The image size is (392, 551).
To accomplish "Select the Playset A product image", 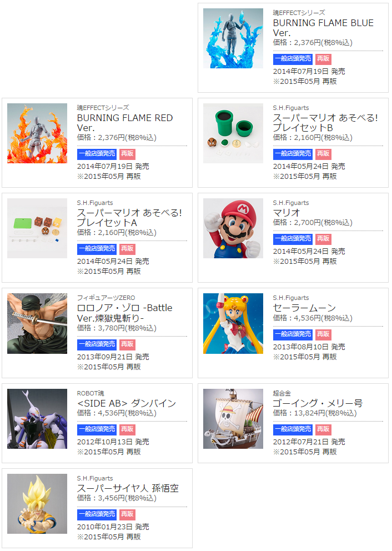I will (37, 228).
